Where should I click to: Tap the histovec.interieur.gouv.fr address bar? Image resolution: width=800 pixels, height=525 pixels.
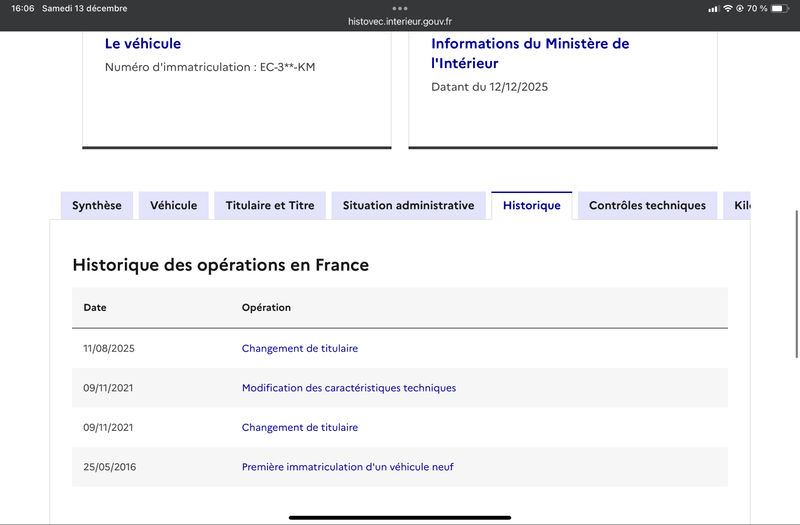tap(400, 21)
